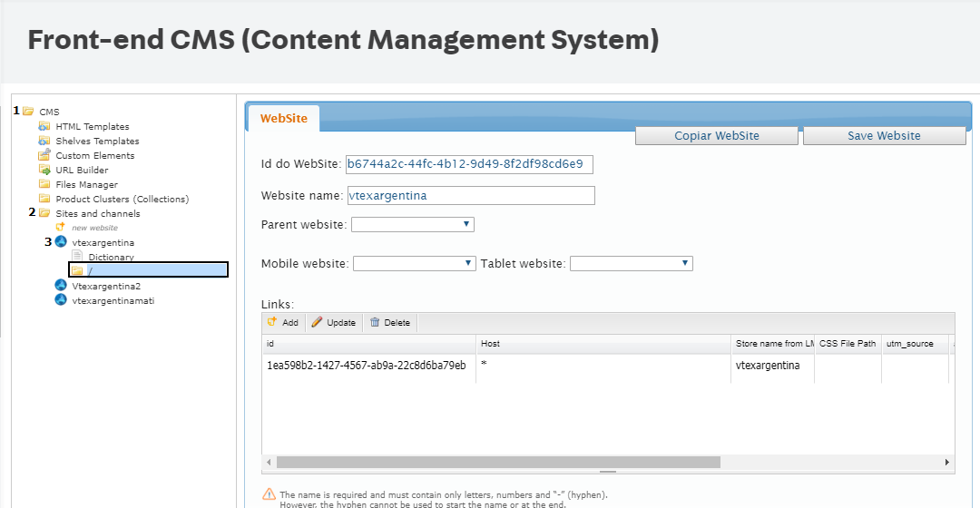Click the CMS root folder icon

click(28, 112)
